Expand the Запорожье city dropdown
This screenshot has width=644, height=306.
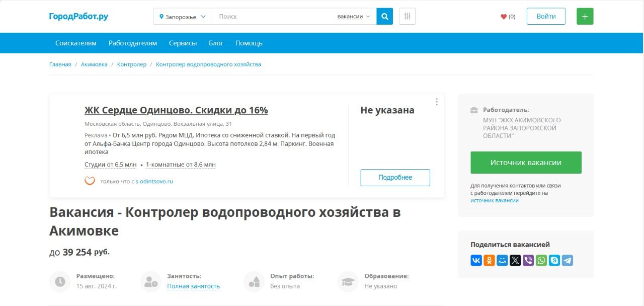[183, 17]
